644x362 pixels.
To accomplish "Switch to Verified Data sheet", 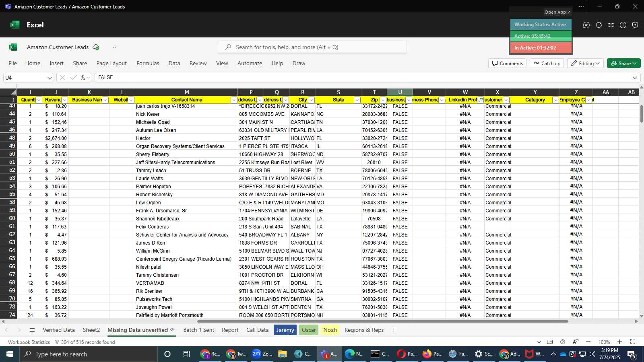I will [x=59, y=330].
